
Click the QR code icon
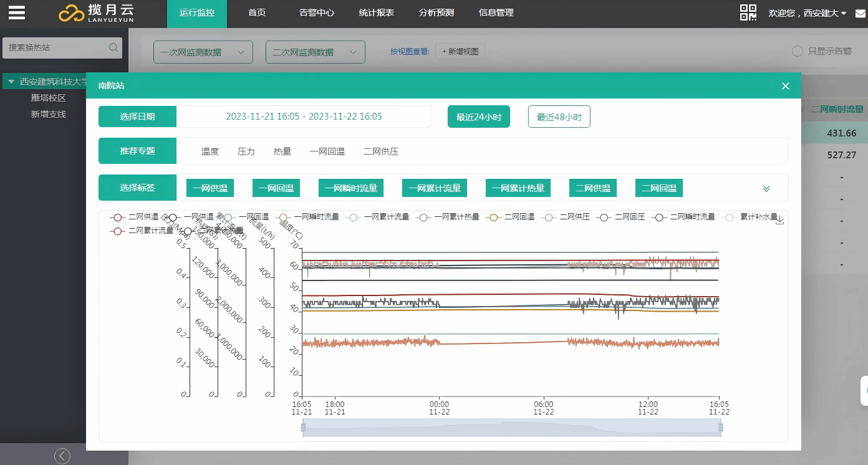tap(748, 13)
